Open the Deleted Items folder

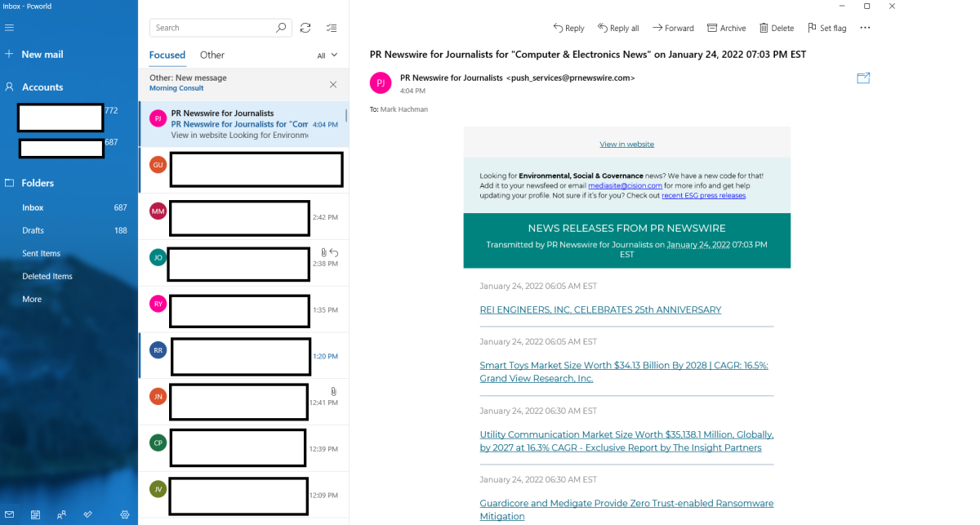(69, 276)
